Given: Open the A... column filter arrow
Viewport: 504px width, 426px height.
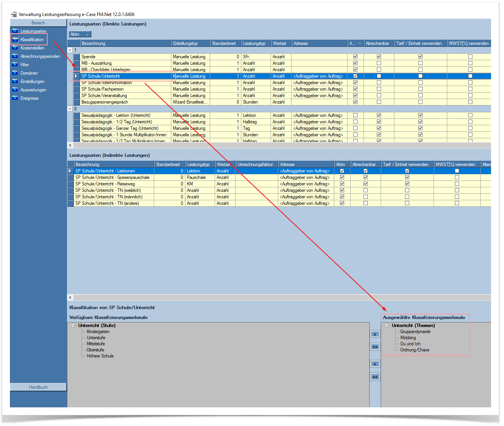Looking at the screenshot, I should [360, 43].
